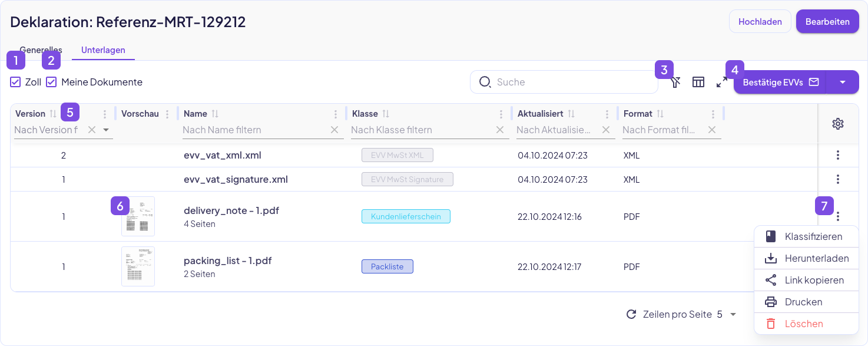Image resolution: width=868 pixels, height=346 pixels.
Task: Expand Bestätige EVVs dropdown arrow
Action: (x=842, y=83)
